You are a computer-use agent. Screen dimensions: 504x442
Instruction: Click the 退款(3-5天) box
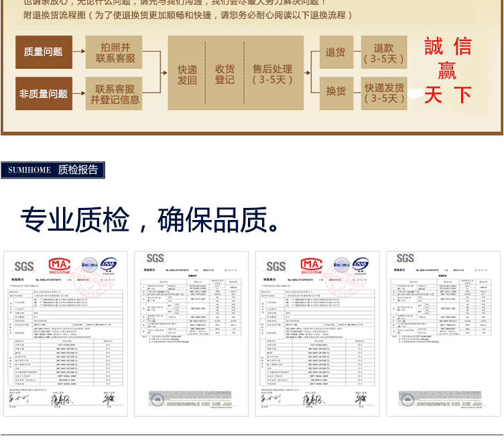click(x=384, y=52)
